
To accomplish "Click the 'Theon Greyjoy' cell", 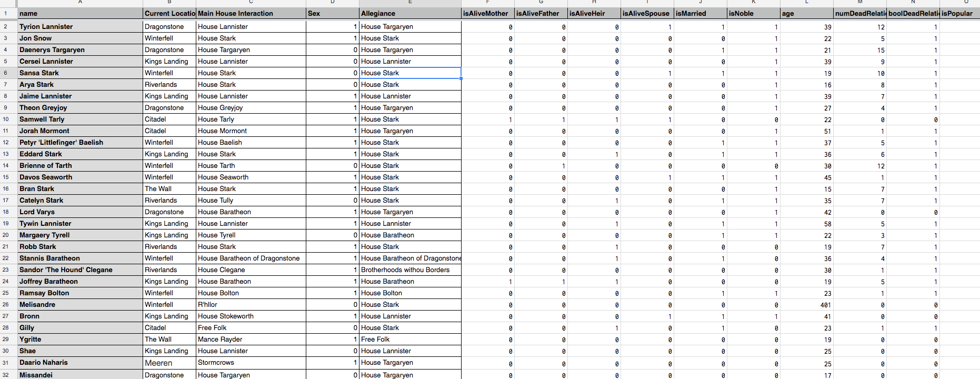I will [x=80, y=107].
